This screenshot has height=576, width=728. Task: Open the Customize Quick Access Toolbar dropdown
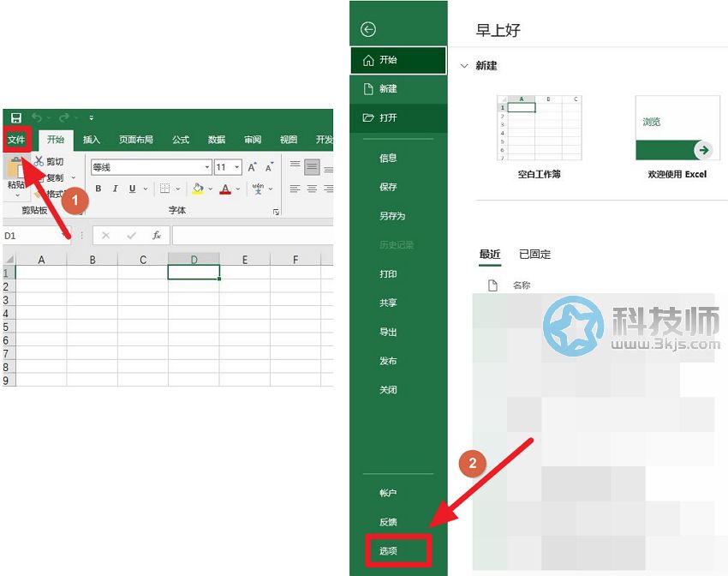[92, 118]
